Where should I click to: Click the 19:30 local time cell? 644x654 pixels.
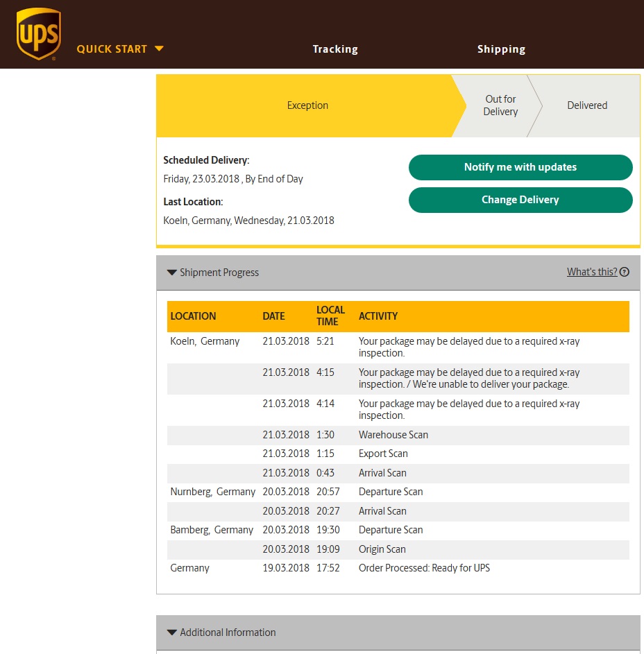[328, 530]
